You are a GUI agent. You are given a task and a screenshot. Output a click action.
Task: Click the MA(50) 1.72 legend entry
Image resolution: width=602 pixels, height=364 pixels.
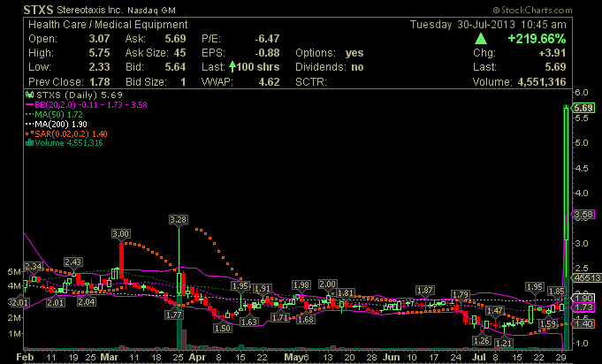tap(54, 114)
